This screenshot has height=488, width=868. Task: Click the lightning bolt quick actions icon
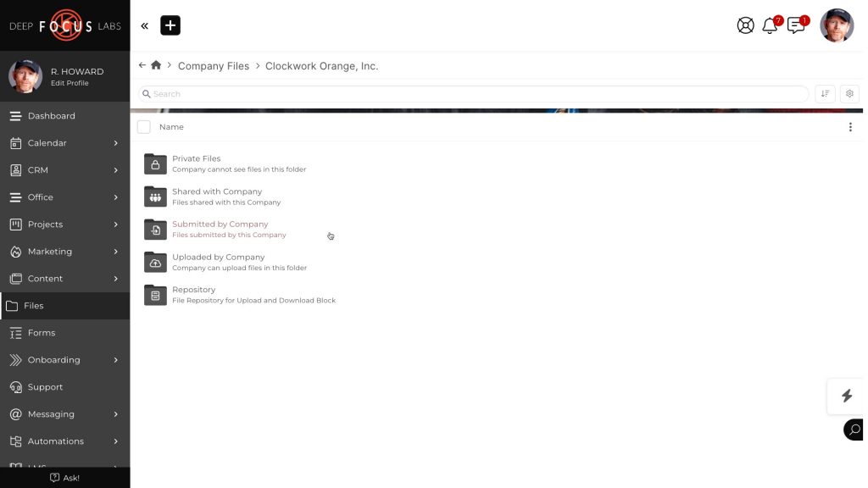click(846, 396)
